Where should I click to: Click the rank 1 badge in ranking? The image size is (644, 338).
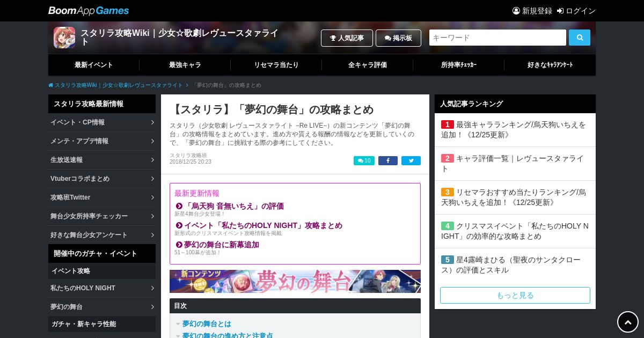click(x=448, y=124)
